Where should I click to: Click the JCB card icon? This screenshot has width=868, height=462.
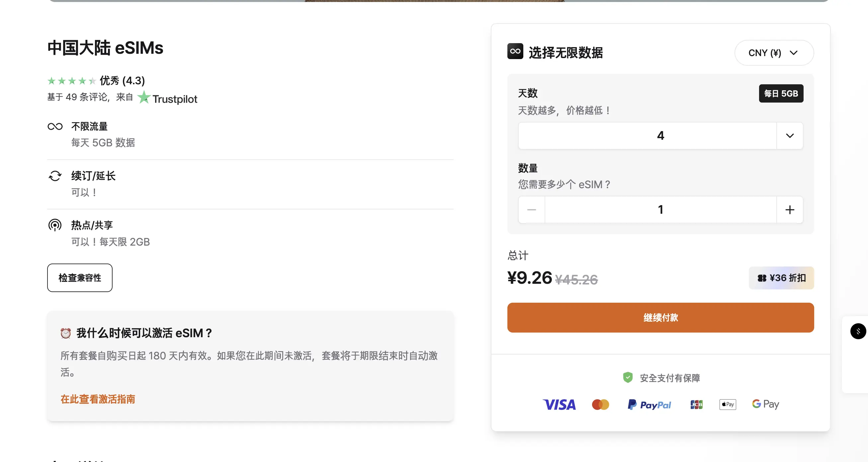[x=696, y=405]
